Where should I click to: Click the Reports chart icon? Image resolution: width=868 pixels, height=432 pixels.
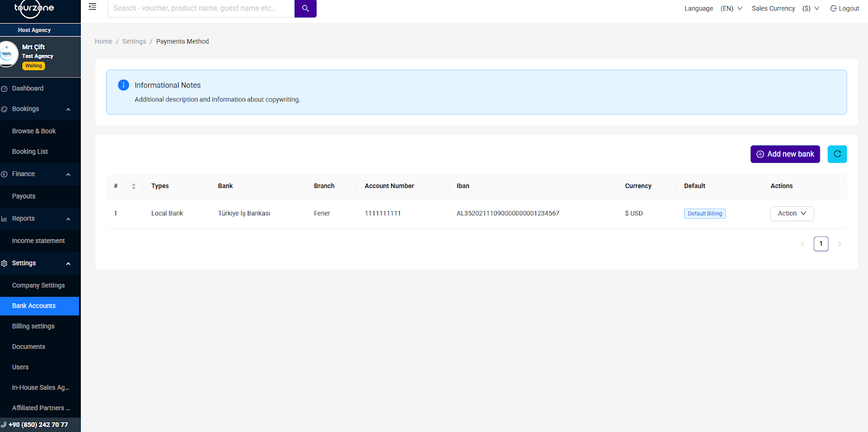pyautogui.click(x=4, y=219)
